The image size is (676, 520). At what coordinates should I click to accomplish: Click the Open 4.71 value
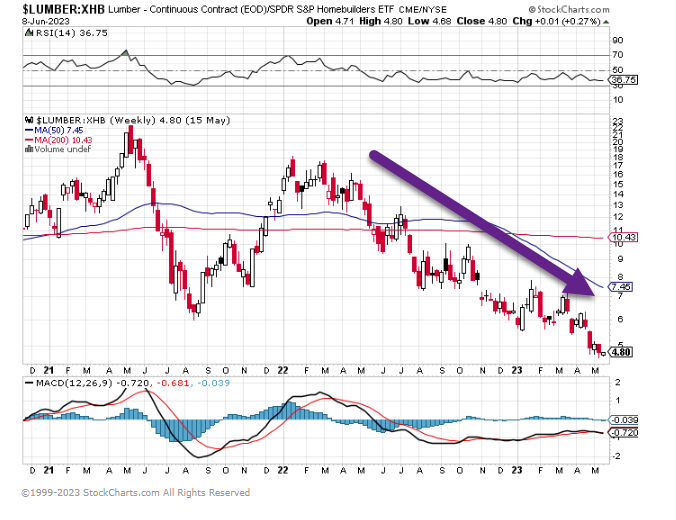click(330, 21)
